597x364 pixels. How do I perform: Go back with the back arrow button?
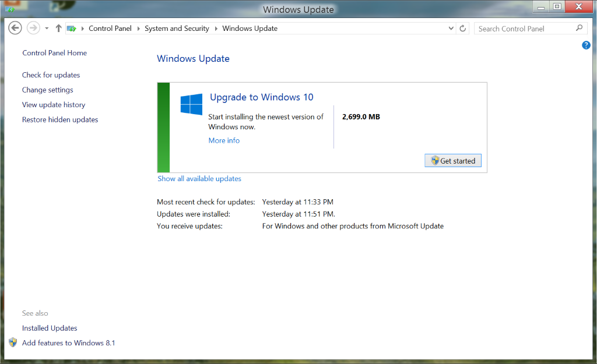(15, 28)
